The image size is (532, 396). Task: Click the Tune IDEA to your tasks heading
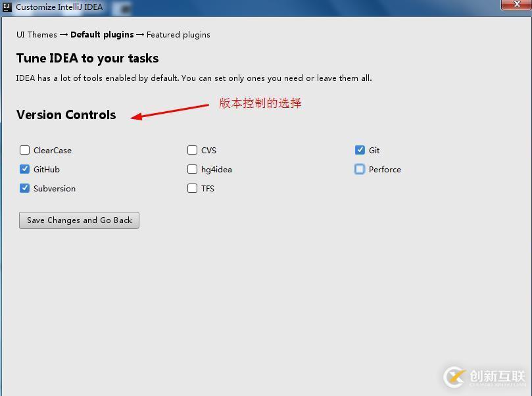coord(87,58)
